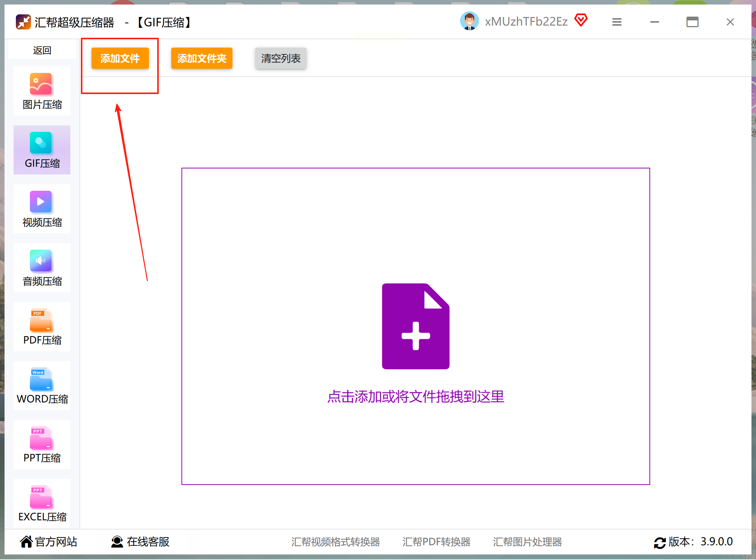This screenshot has width=756, height=559.
Task: Open the hamburger menu in the title bar
Action: pos(617,22)
